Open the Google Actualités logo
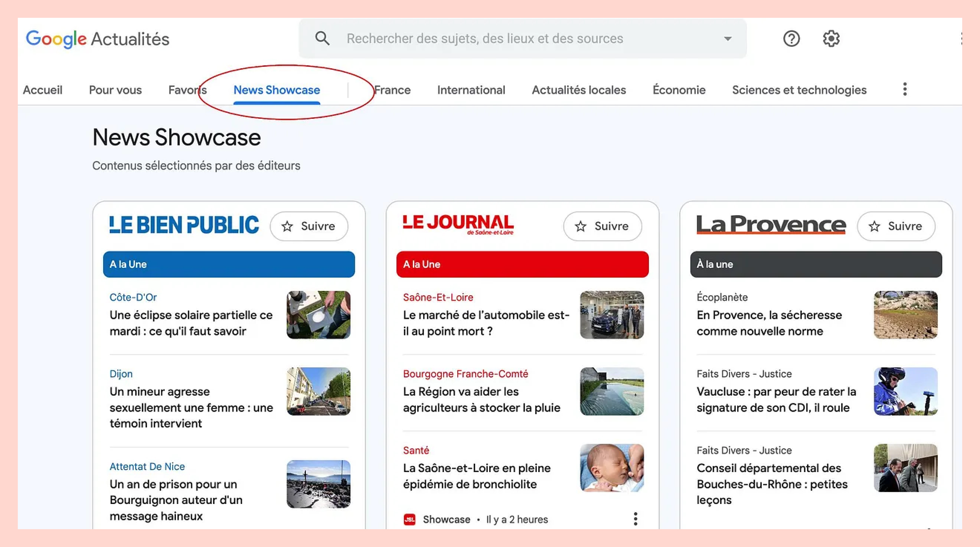 pyautogui.click(x=97, y=39)
